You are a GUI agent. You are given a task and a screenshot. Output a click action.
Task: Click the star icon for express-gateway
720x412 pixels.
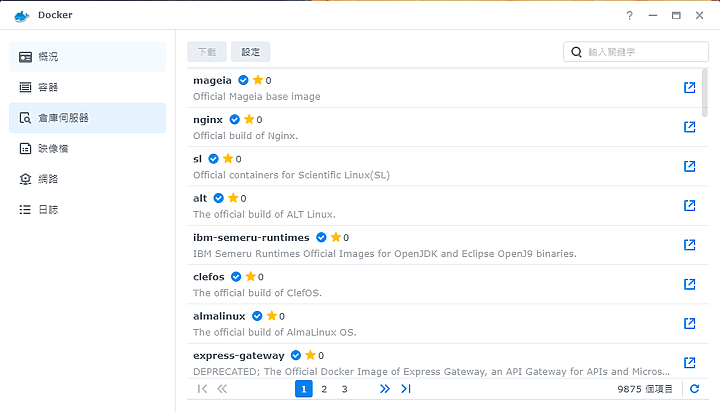(x=311, y=355)
